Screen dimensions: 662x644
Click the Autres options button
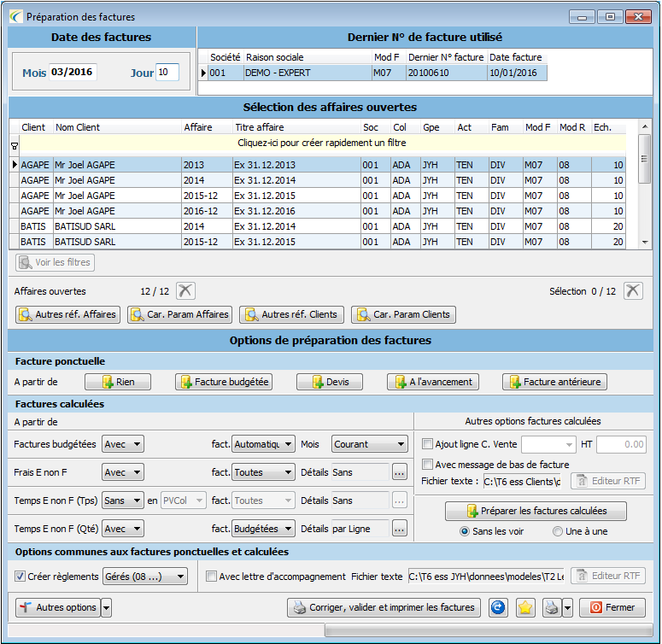tap(58, 607)
